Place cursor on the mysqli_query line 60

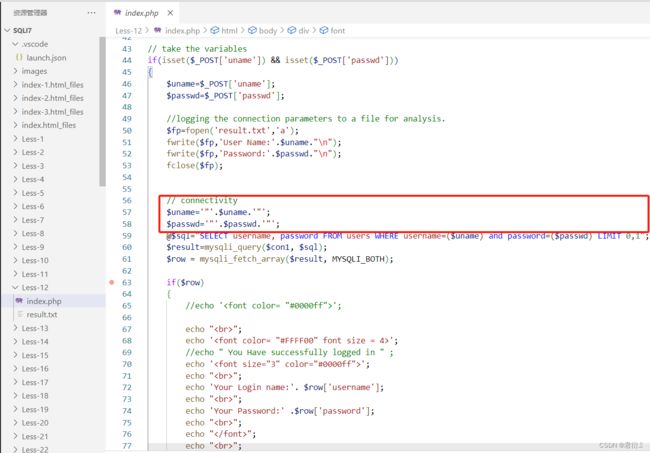pos(247,247)
